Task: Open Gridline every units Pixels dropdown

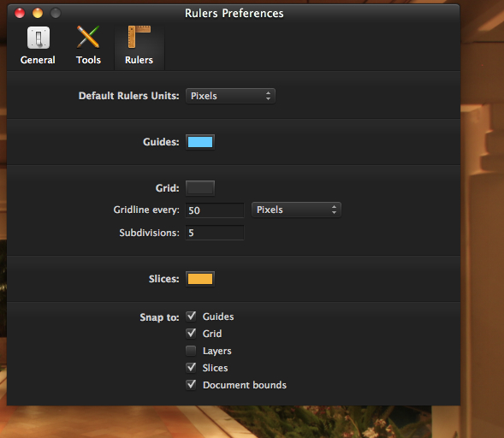Action: click(x=296, y=210)
